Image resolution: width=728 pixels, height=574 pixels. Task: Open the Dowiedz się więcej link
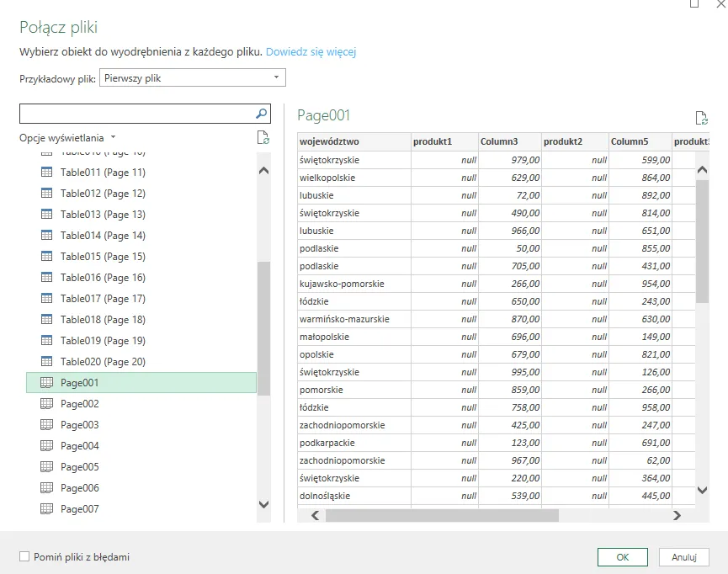311,52
